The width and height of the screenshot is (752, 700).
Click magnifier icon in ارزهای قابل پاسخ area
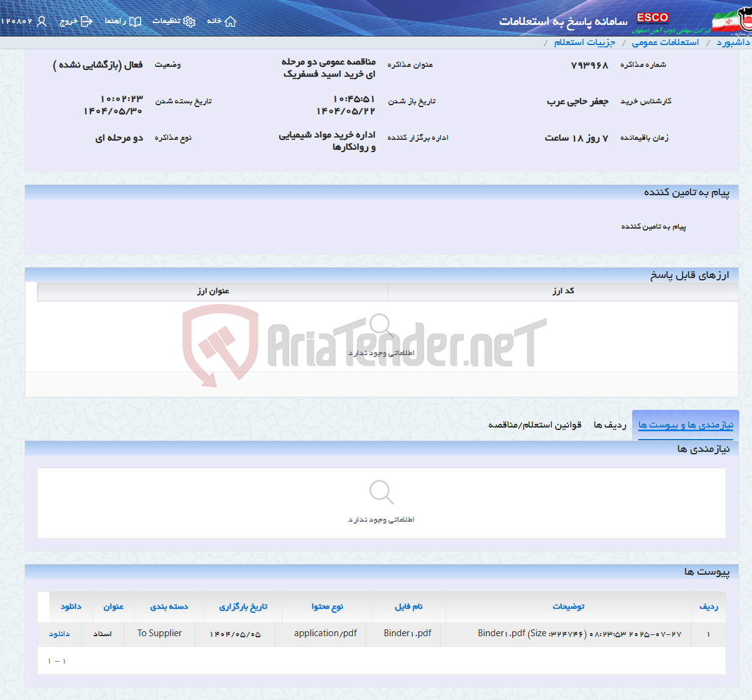pyautogui.click(x=381, y=325)
